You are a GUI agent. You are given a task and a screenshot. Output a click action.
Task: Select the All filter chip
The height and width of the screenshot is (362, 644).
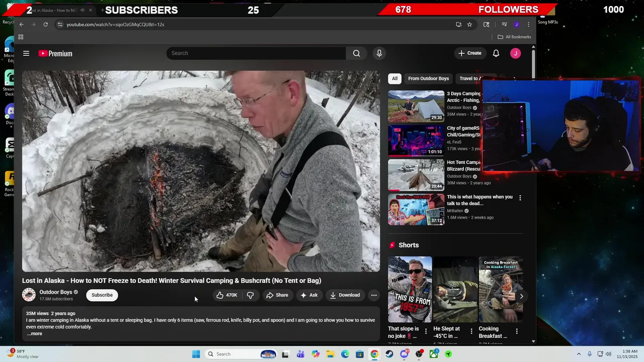pyautogui.click(x=394, y=78)
